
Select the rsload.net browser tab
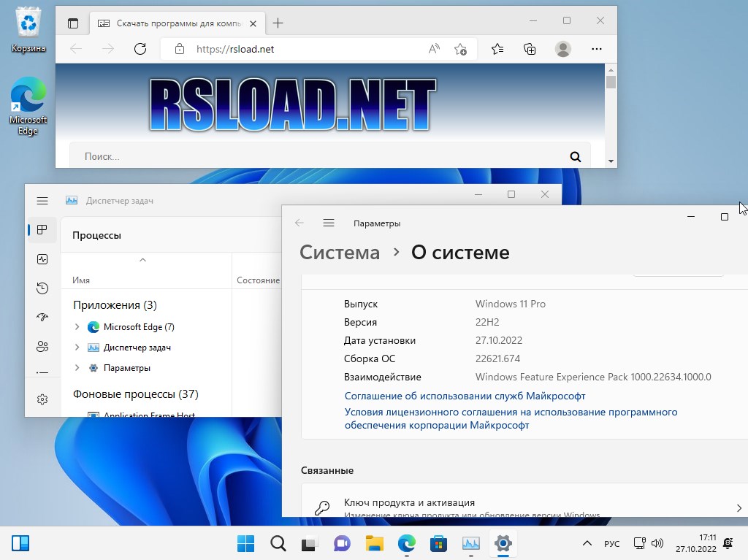pyautogui.click(x=177, y=23)
